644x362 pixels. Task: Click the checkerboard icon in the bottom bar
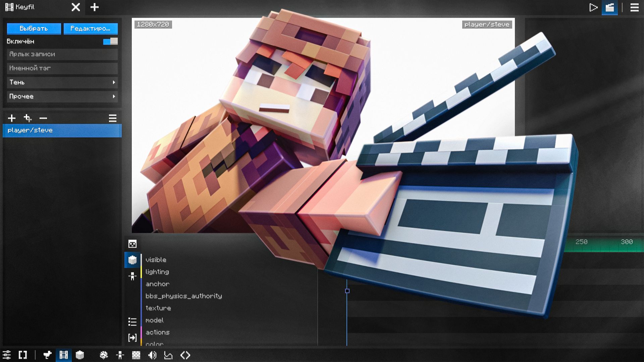click(x=136, y=355)
